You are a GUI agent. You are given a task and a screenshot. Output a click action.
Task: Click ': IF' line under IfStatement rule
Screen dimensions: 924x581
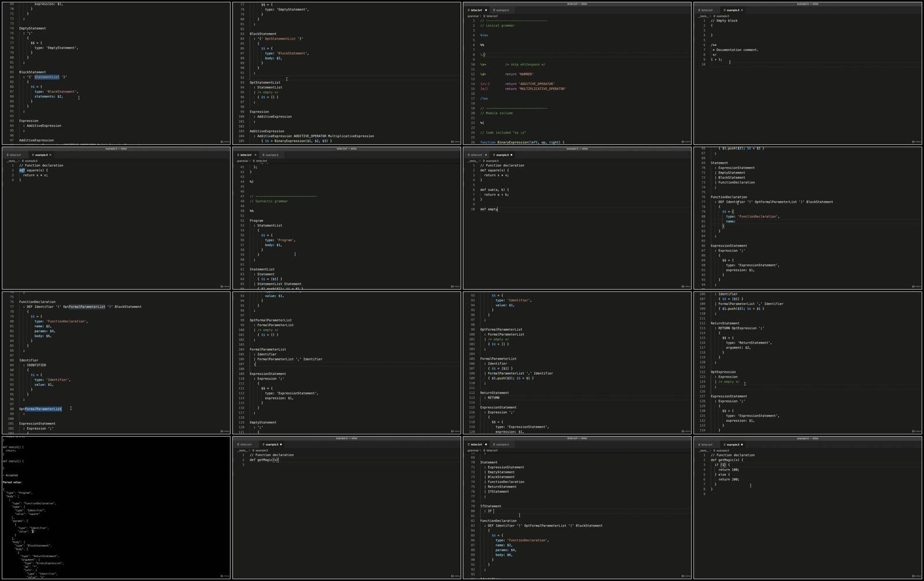[489, 511]
